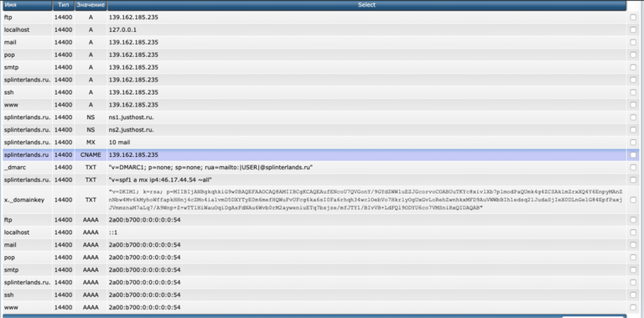Check the x._domainkey DKIM row checkbox

[633, 200]
